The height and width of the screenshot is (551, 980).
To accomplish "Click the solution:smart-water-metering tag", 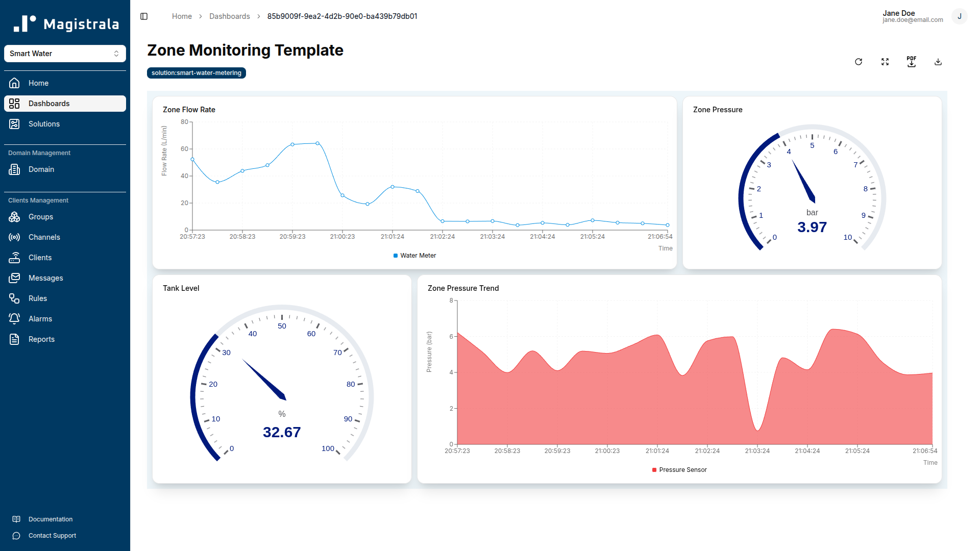I will click(197, 72).
